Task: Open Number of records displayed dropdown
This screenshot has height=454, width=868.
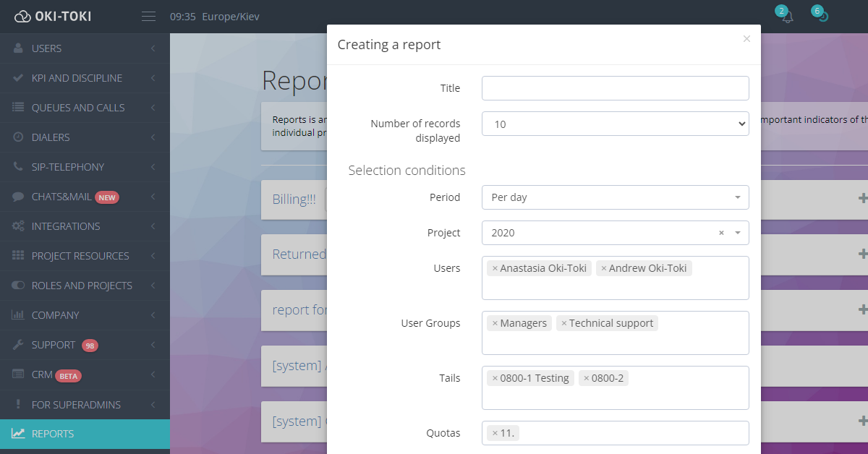Action: [615, 124]
